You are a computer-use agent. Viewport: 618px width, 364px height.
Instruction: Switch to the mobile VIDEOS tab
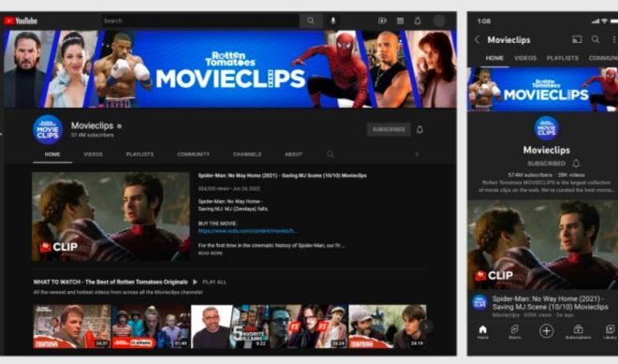pos(525,58)
